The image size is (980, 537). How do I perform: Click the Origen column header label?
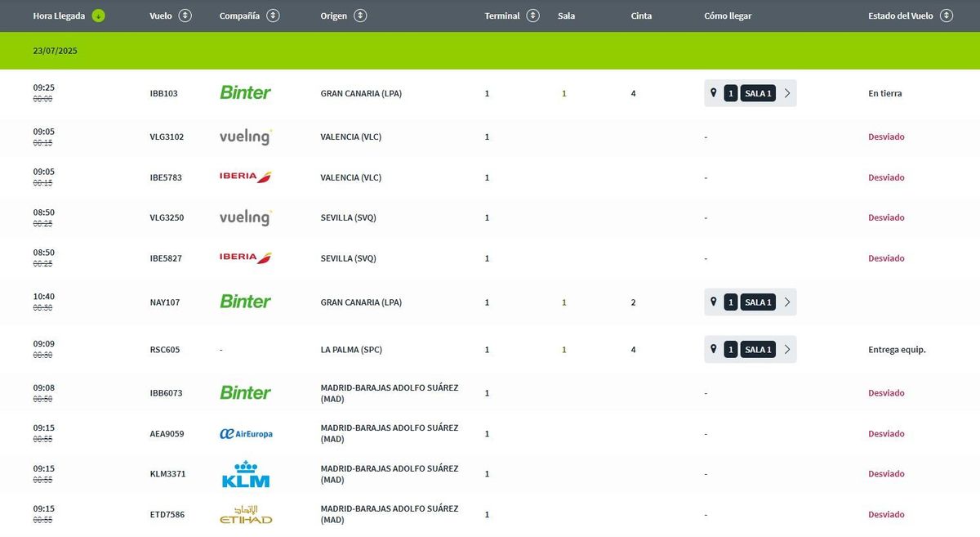pyautogui.click(x=333, y=16)
